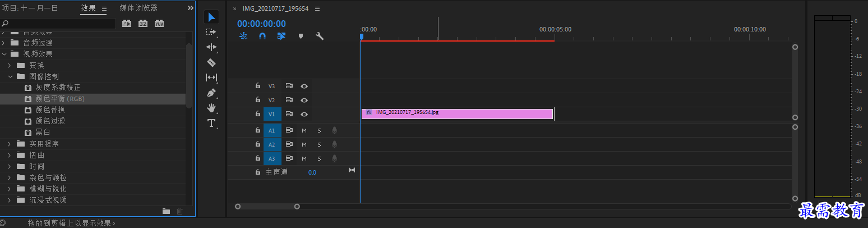Switch to the 项目: 十一月一日 tab
Image resolution: width=868 pixels, height=228 pixels.
30,8
